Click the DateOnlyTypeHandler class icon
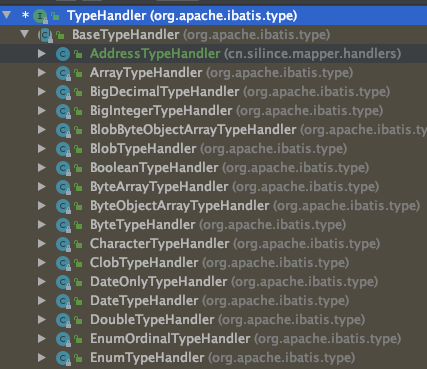 point(63,282)
